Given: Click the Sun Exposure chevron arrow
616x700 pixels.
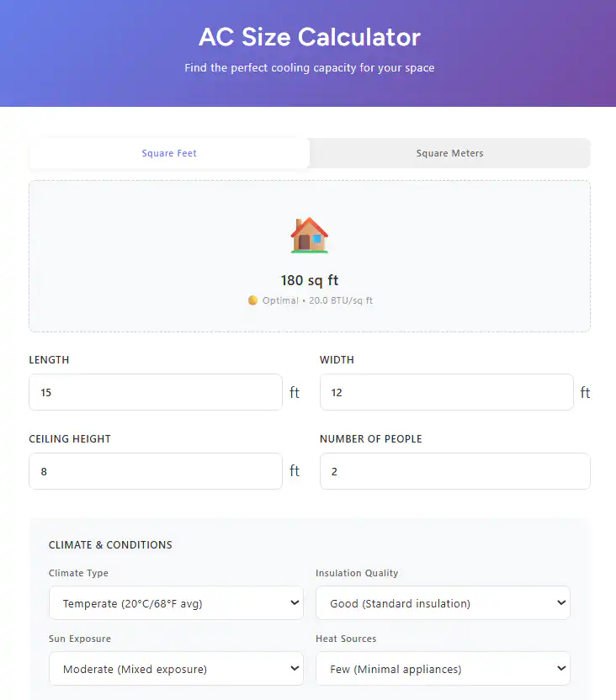Looking at the screenshot, I should (295, 668).
